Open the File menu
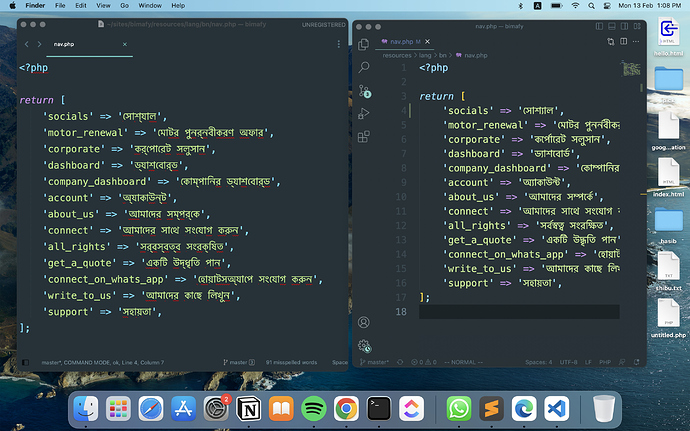Image resolution: width=690 pixels, height=431 pixels. (60, 6)
